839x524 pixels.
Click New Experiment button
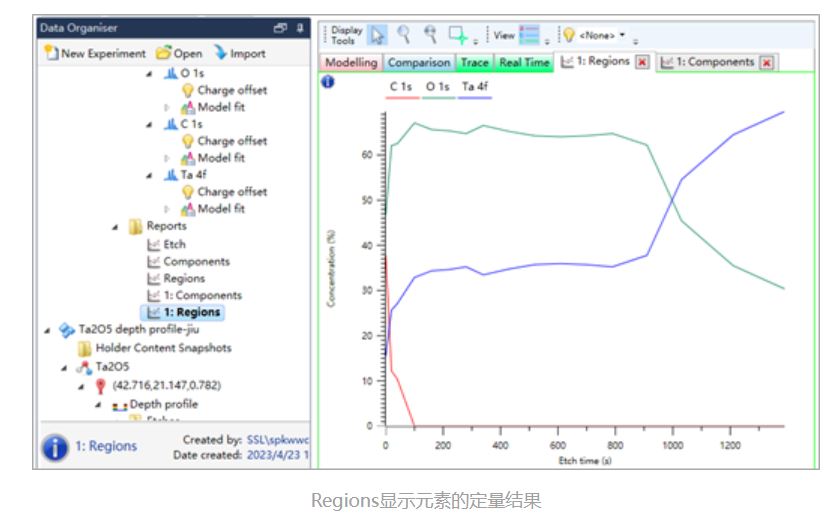coord(95,53)
